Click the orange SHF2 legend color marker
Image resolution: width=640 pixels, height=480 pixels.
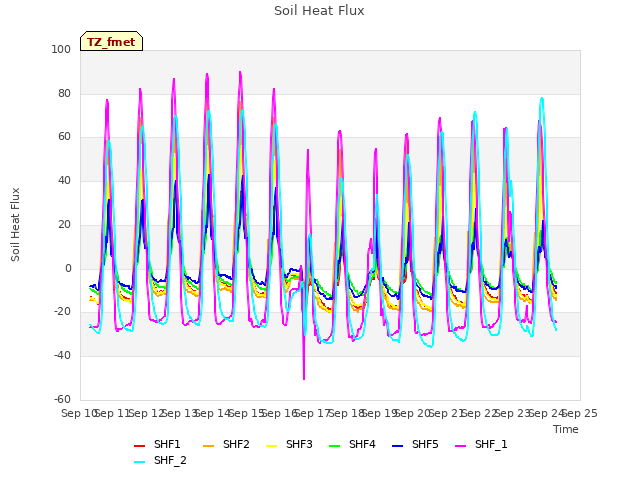(x=208, y=446)
